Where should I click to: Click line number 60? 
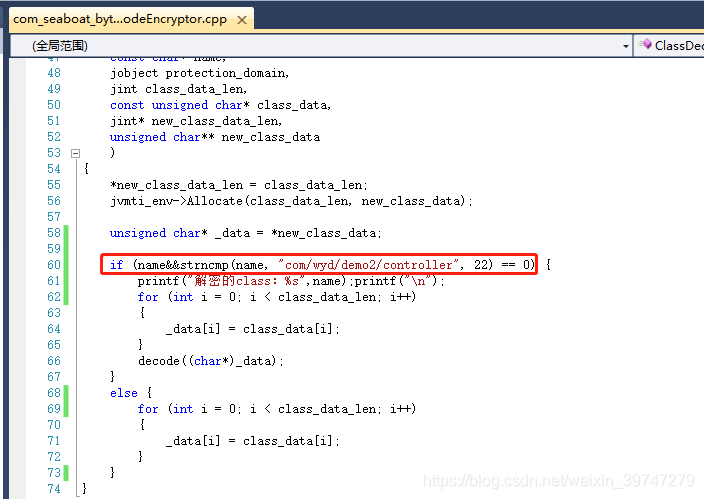click(54, 265)
